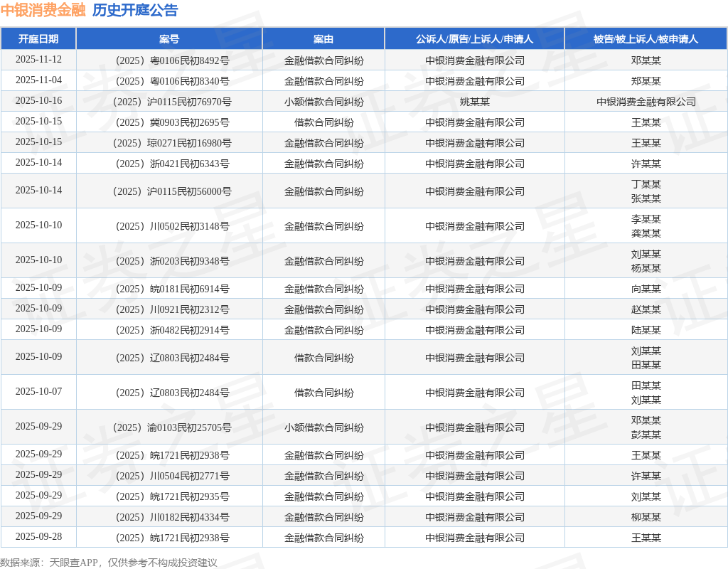
Task: Click the 被告/被上诉人/被申请人 column header
Action: pyautogui.click(x=646, y=39)
